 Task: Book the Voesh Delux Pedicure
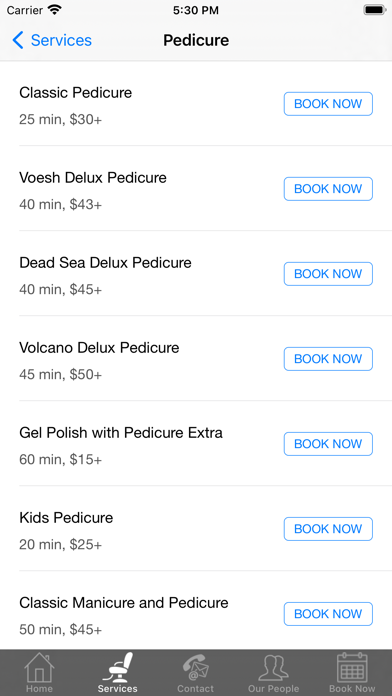click(x=328, y=189)
